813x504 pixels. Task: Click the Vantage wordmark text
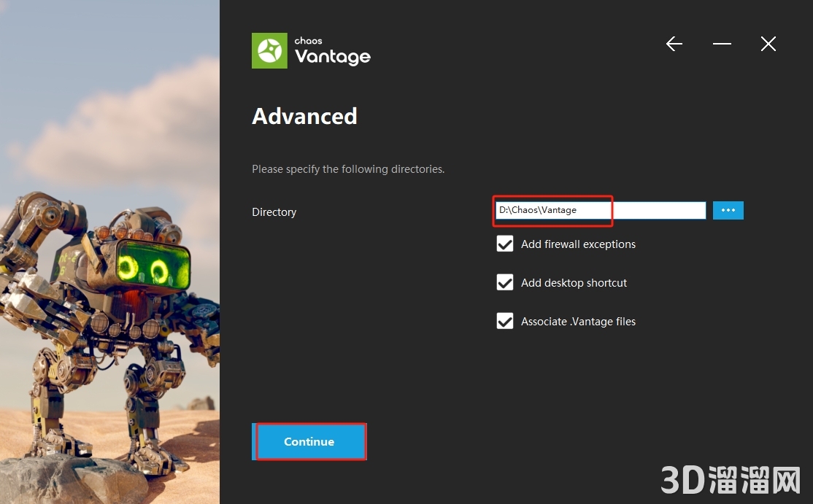[333, 56]
